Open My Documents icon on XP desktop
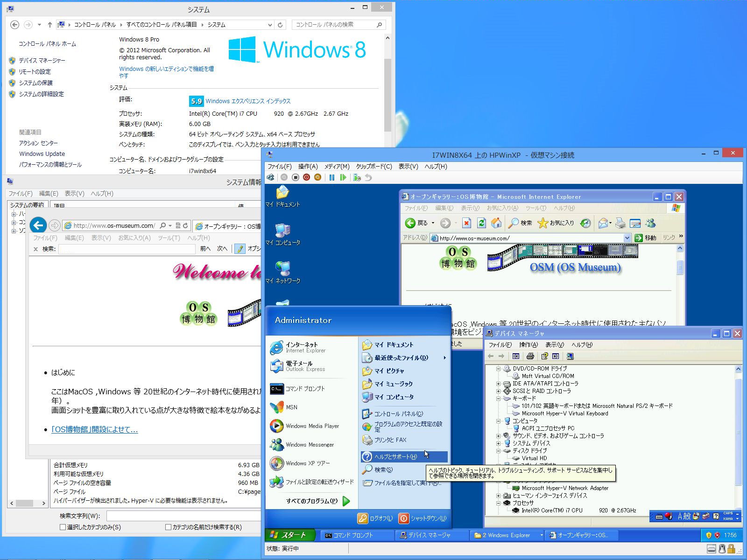The width and height of the screenshot is (747, 560). click(282, 196)
